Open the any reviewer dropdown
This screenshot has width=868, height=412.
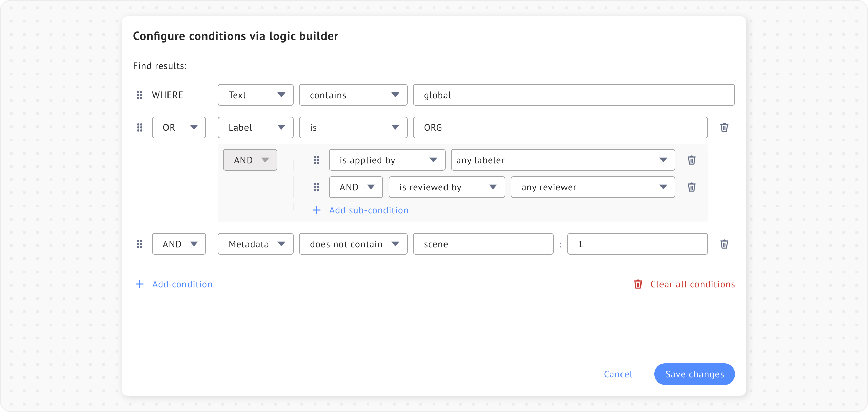[x=592, y=187]
